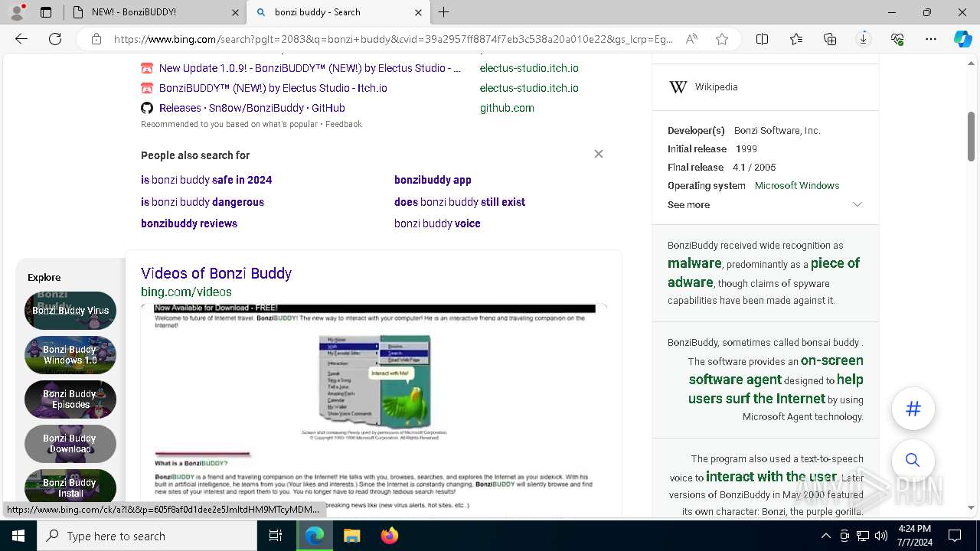Viewport: 980px width, 551px height.
Task: Open File Explorer from the taskbar
Action: [351, 536]
